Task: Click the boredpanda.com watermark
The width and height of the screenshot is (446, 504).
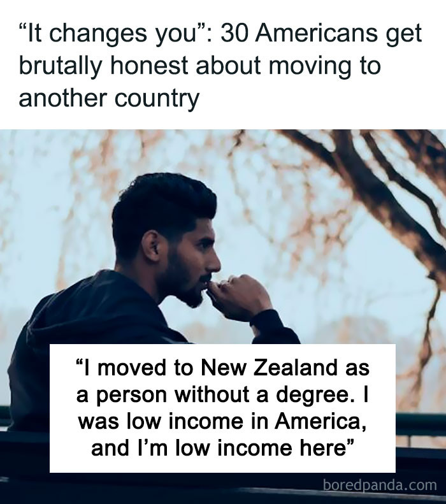Action: 380,485
